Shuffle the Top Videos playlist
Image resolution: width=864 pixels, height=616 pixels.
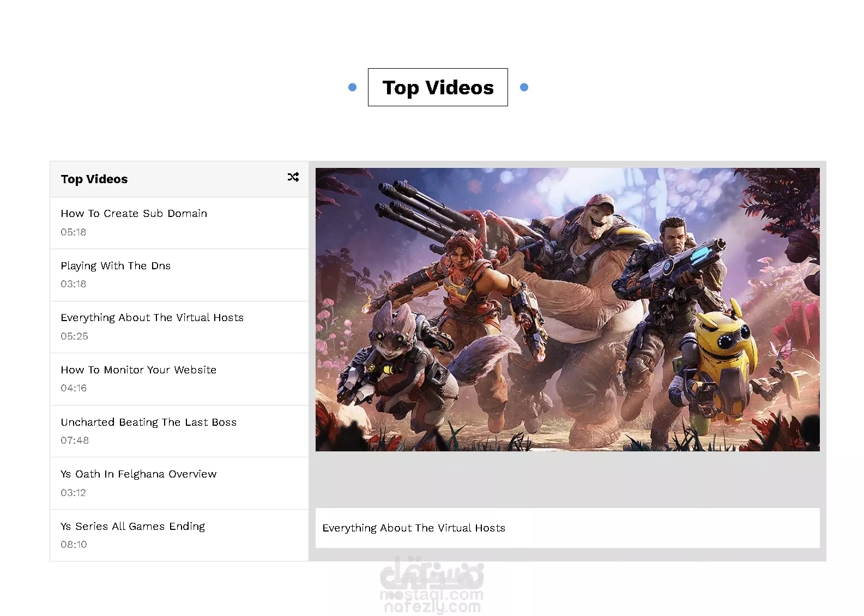pyautogui.click(x=293, y=177)
